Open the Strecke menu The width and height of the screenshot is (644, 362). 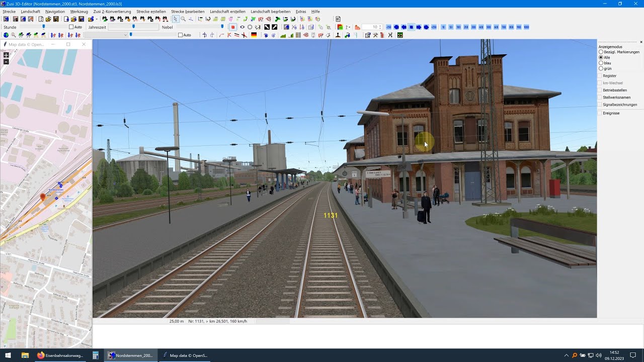[9, 12]
